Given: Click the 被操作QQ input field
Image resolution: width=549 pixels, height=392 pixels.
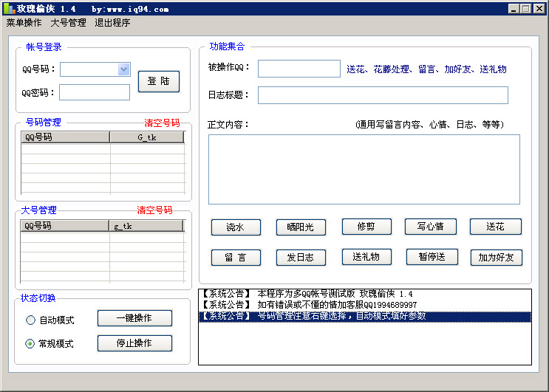Looking at the screenshot, I should coord(299,69).
